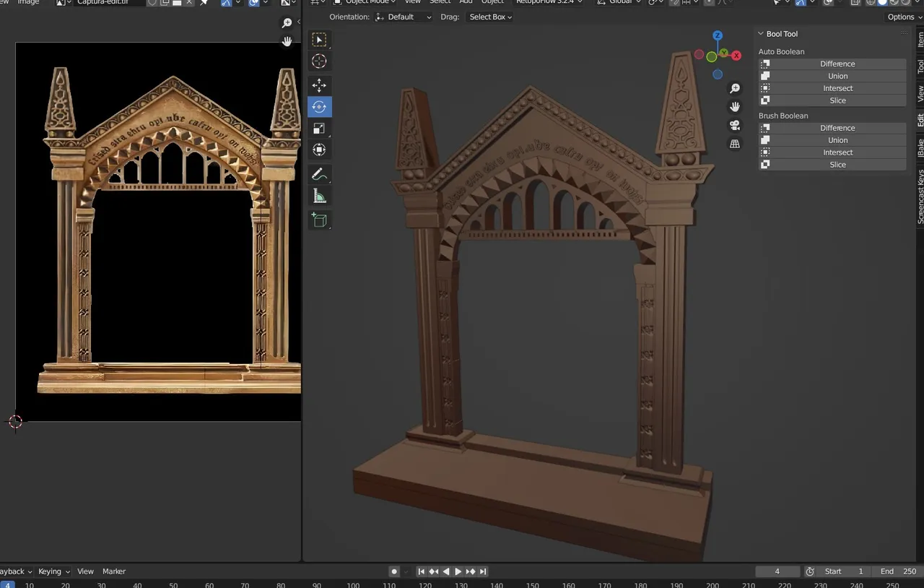The width and height of the screenshot is (924, 588).
Task: Click the current frame field showing 4
Action: point(777,571)
